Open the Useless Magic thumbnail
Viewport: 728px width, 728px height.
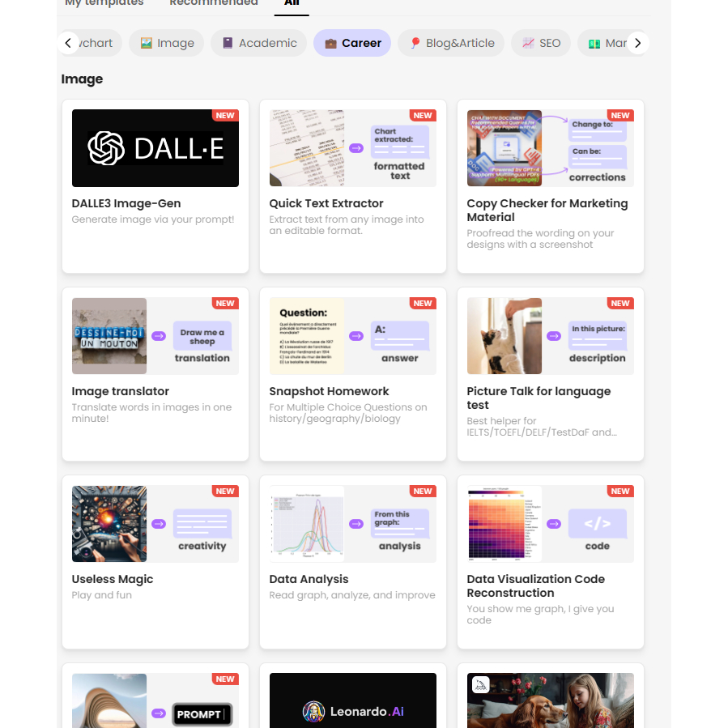[x=155, y=524]
